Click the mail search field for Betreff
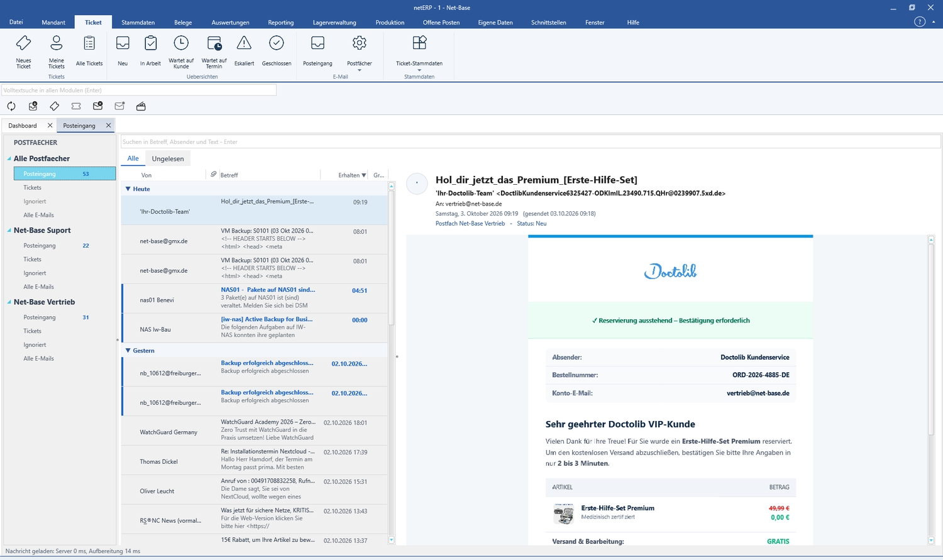943x560 pixels. 531,142
